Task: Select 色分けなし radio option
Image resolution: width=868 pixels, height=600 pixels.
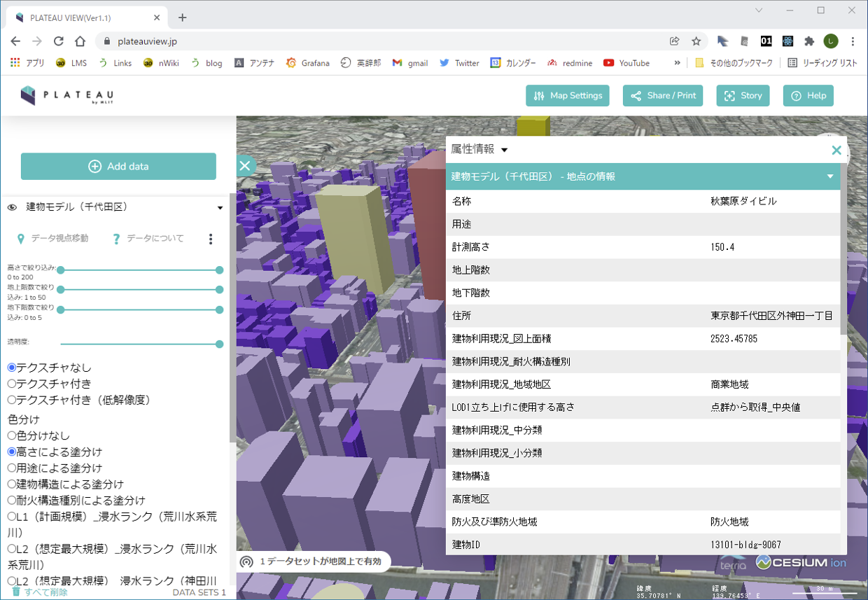Action: pos(12,435)
